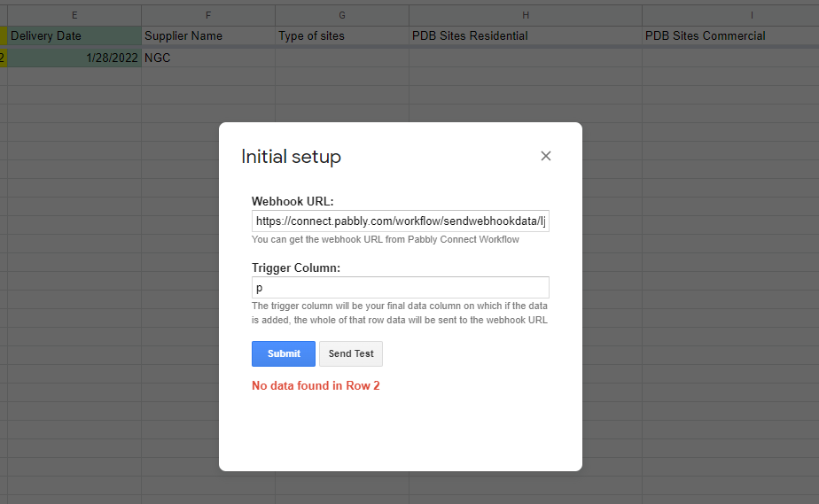Select column G header
The height and width of the screenshot is (504, 819).
(x=342, y=15)
